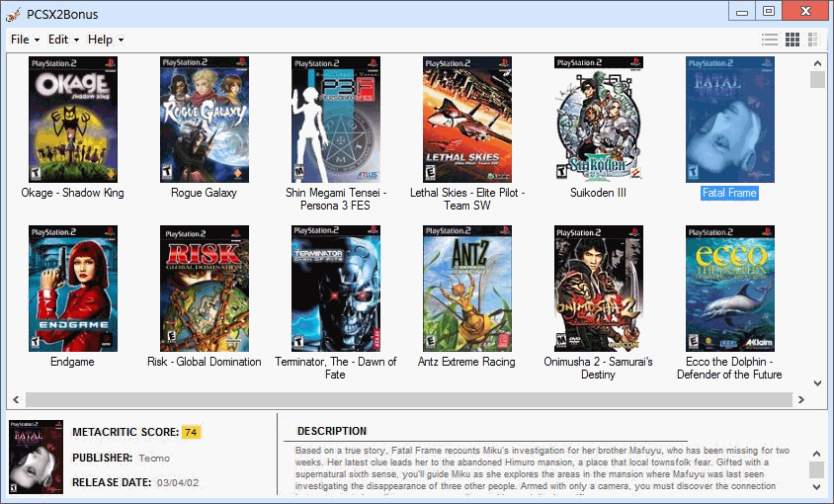This screenshot has width=834, height=504.
Task: Open the Edit menu
Action: point(58,40)
